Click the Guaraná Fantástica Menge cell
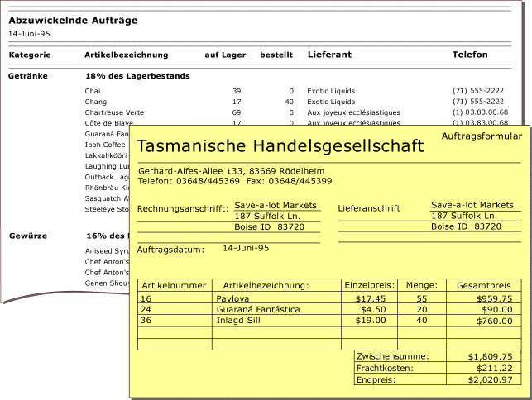 (x=422, y=309)
